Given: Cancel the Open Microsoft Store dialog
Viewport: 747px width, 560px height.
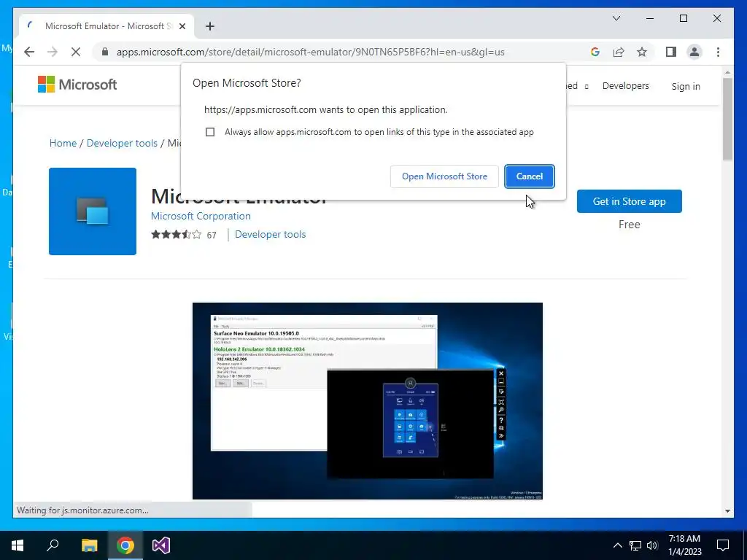Looking at the screenshot, I should pyautogui.click(x=530, y=176).
